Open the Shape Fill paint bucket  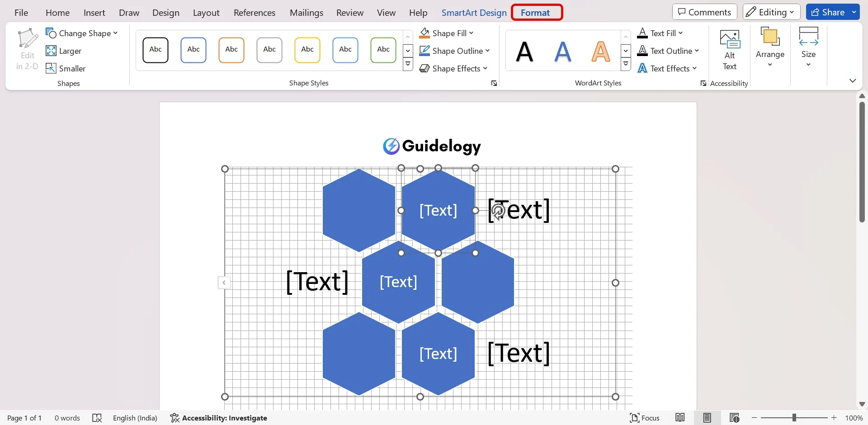[x=425, y=33]
